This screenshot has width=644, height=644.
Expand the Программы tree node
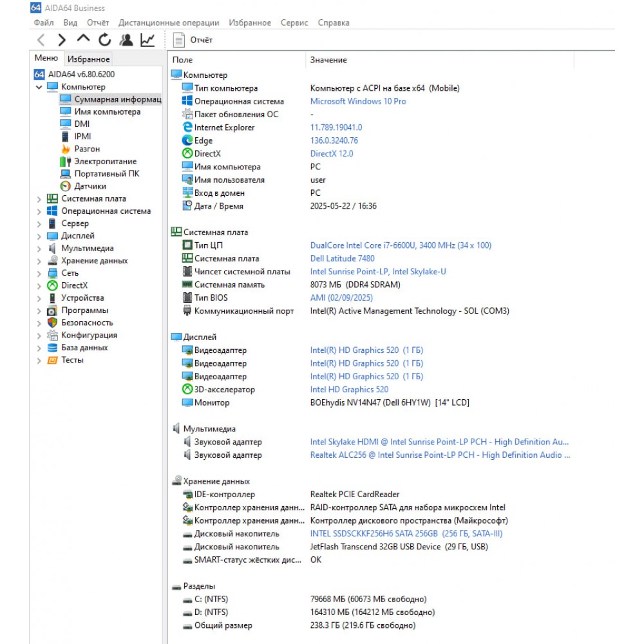(39, 311)
